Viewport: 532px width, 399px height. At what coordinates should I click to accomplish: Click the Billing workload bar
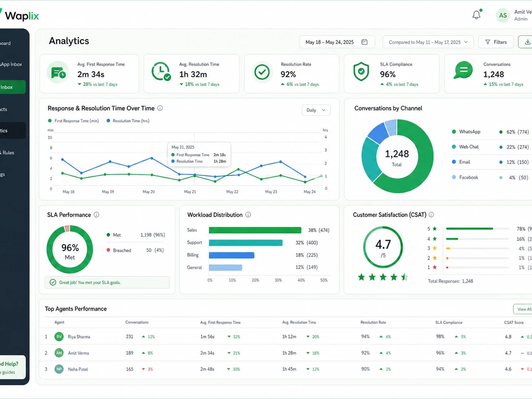(x=232, y=255)
